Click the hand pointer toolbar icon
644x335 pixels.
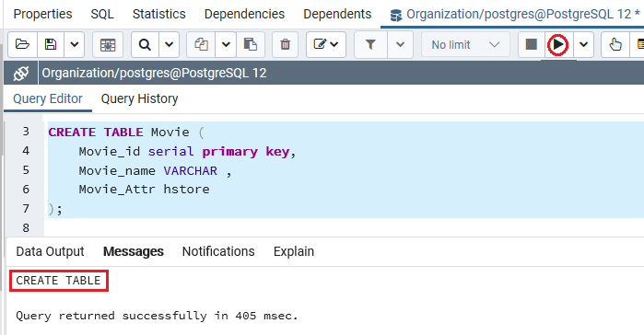(x=615, y=44)
